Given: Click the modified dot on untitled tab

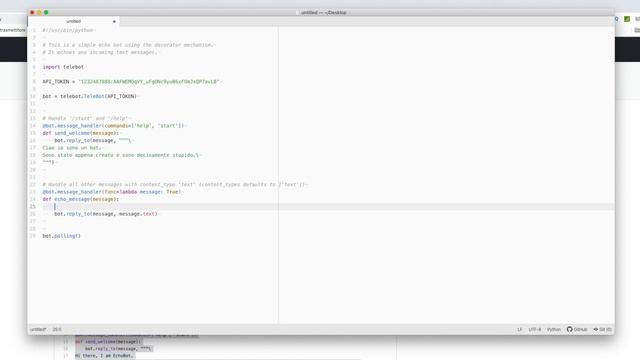Looking at the screenshot, I should tap(114, 21).
